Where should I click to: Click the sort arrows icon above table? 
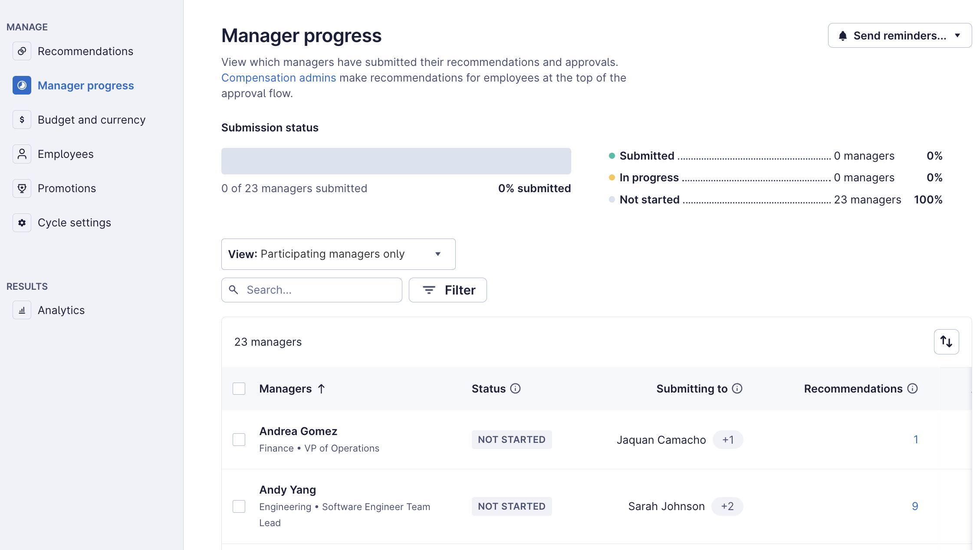[946, 342]
